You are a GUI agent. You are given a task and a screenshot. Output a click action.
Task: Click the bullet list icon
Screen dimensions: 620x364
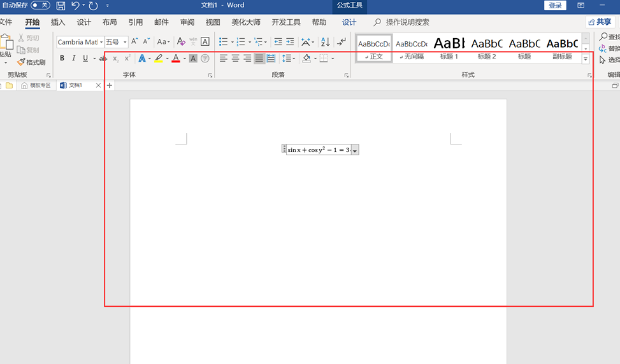point(224,41)
